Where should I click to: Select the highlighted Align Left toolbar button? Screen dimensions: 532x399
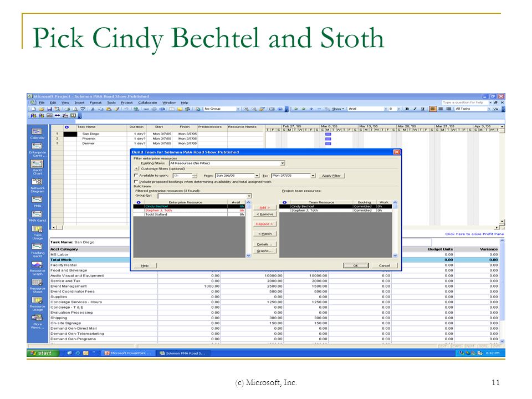point(433,109)
